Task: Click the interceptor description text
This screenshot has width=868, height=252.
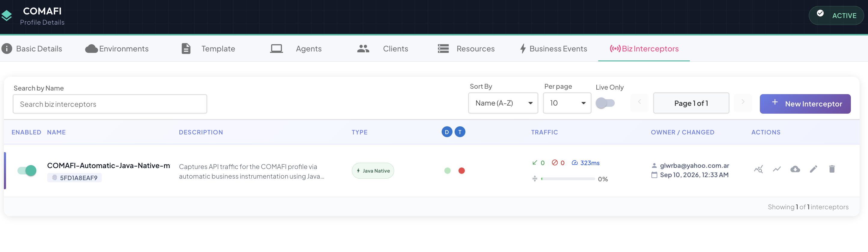Action: click(x=251, y=171)
